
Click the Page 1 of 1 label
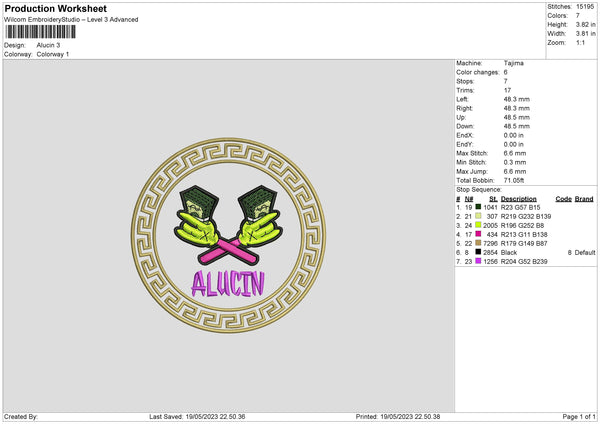(579, 417)
